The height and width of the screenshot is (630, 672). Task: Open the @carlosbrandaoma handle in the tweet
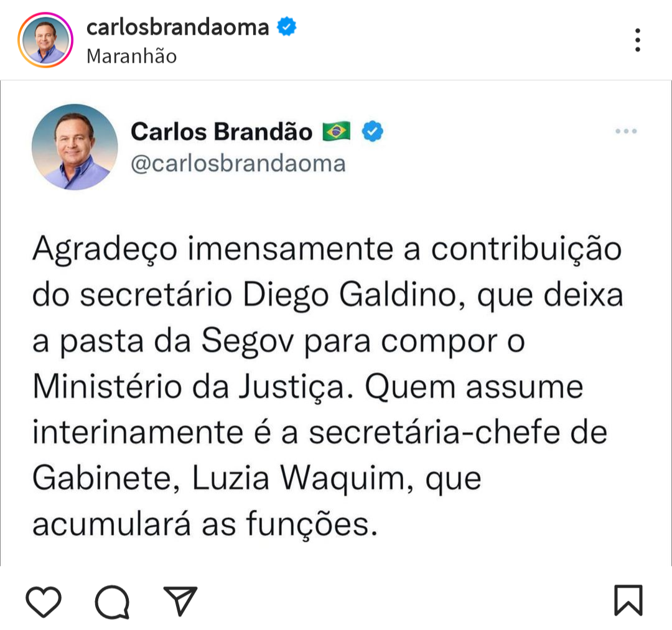238,164
